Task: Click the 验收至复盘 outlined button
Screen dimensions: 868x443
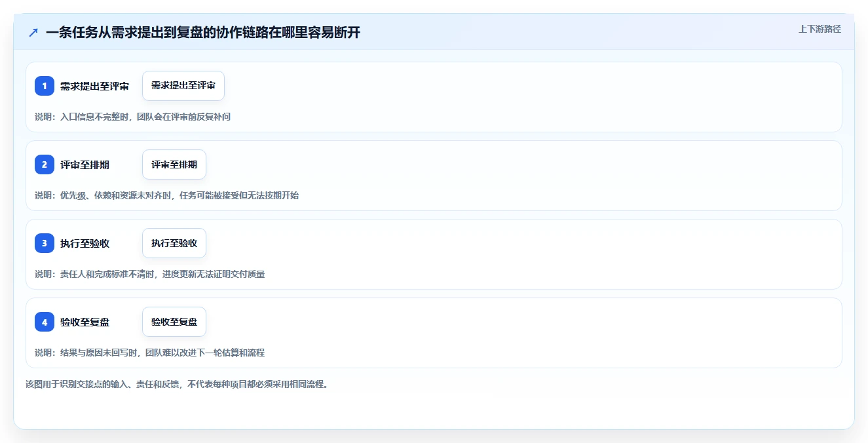Action: tap(174, 322)
